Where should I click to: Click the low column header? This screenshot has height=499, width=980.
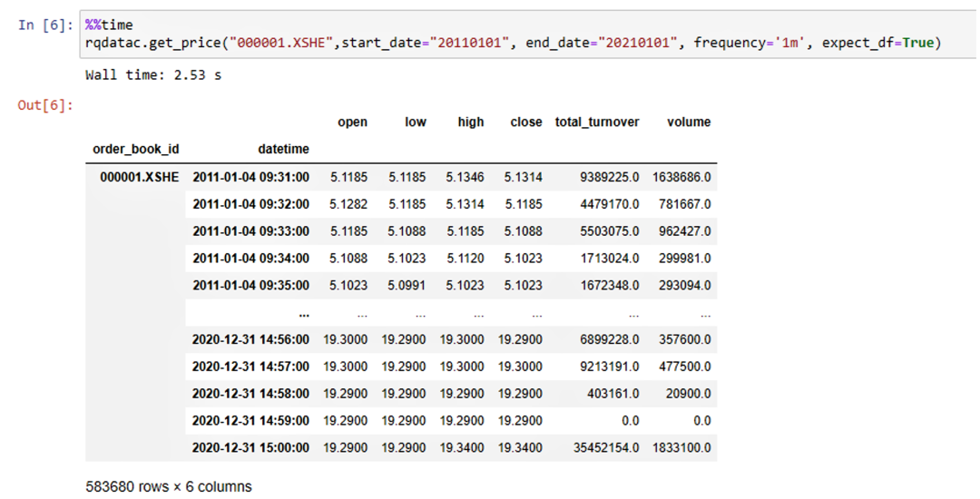[x=416, y=122]
